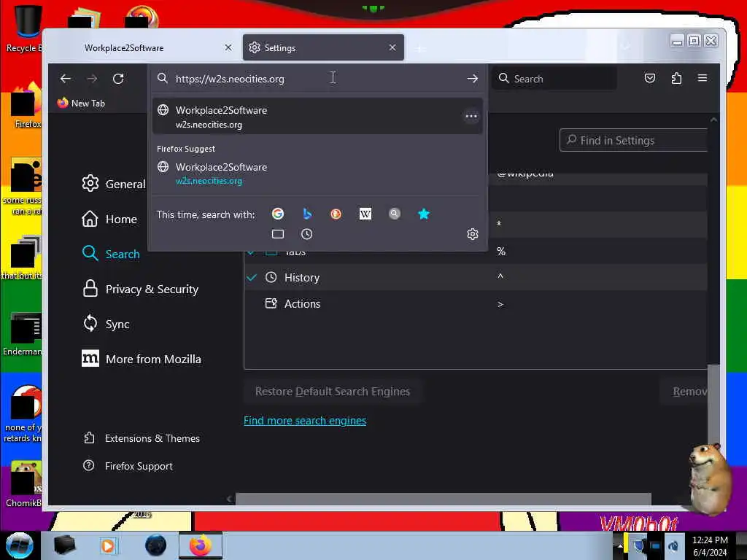
Task: Click Find more search engines link
Action: pyautogui.click(x=305, y=421)
